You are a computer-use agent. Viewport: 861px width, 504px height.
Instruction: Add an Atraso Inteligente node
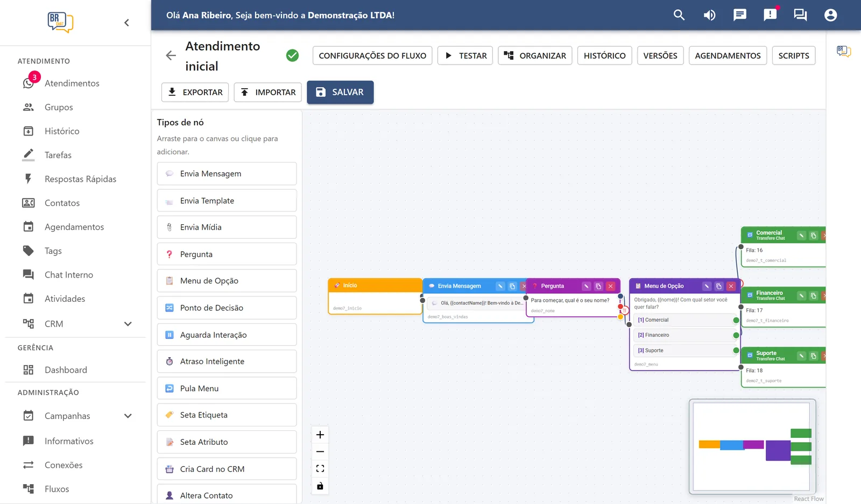click(227, 361)
